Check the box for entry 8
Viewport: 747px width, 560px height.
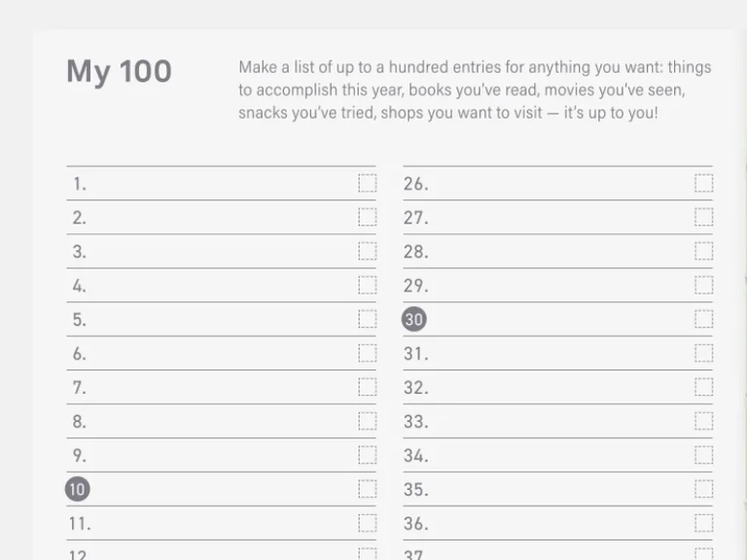(x=368, y=421)
